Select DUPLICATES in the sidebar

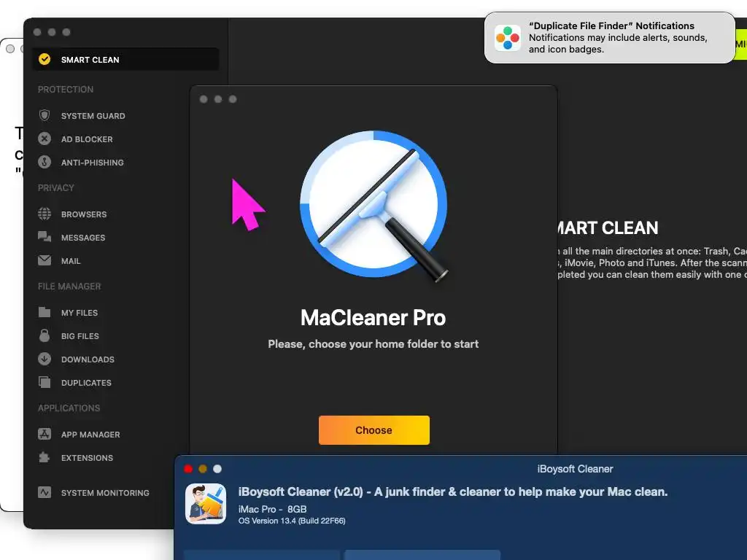[x=86, y=383]
